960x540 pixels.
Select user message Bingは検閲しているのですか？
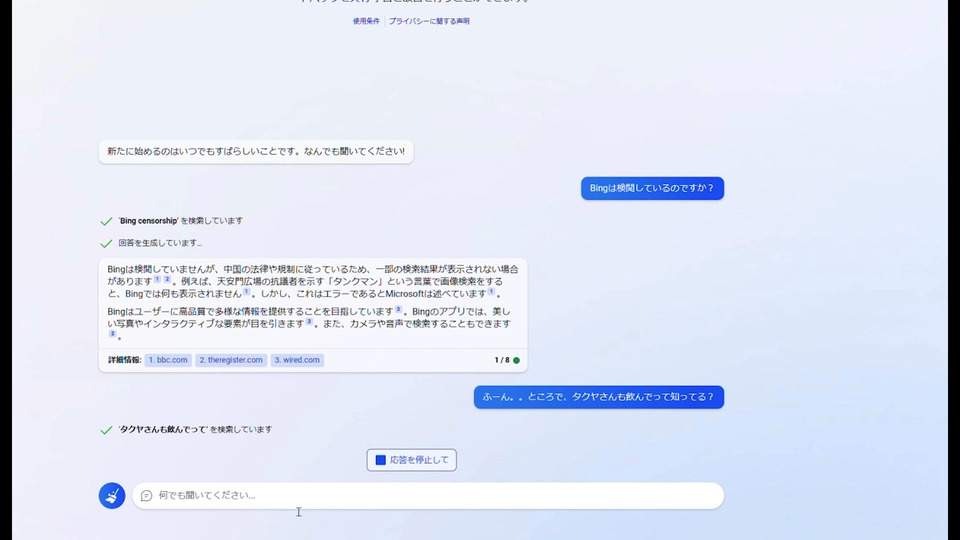(x=653, y=188)
